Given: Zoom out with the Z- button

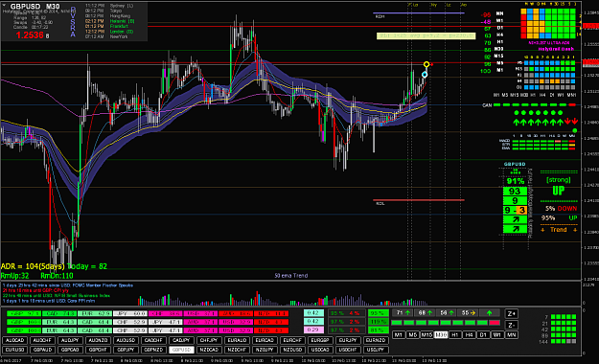Looking at the screenshot, I should pos(512,325).
